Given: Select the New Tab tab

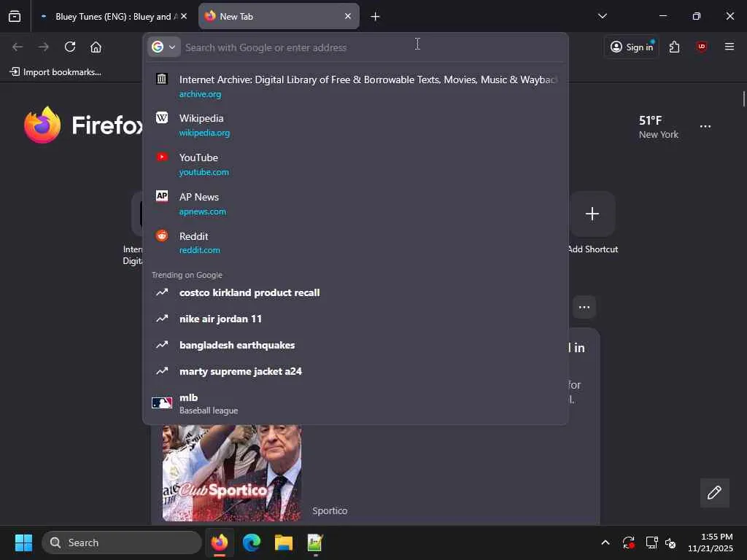Looking at the screenshot, I should (279, 16).
